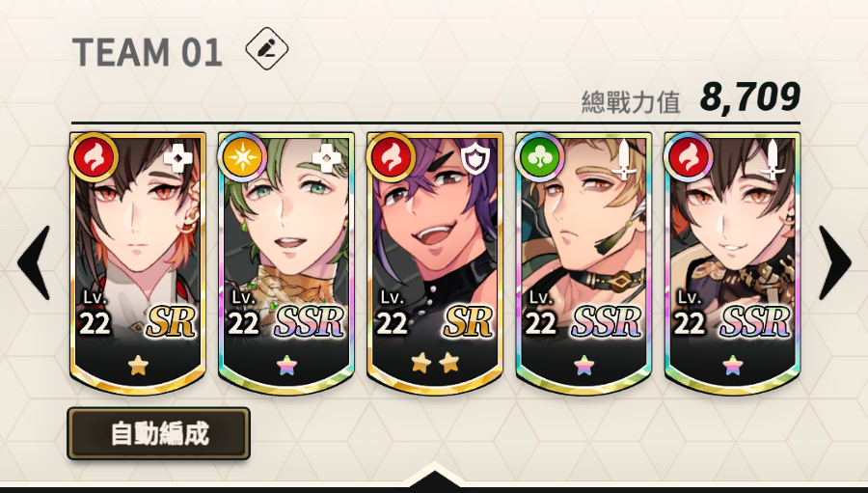The height and width of the screenshot is (493, 868).
Task: Select the fifth SSR character card
Action: coord(732,263)
